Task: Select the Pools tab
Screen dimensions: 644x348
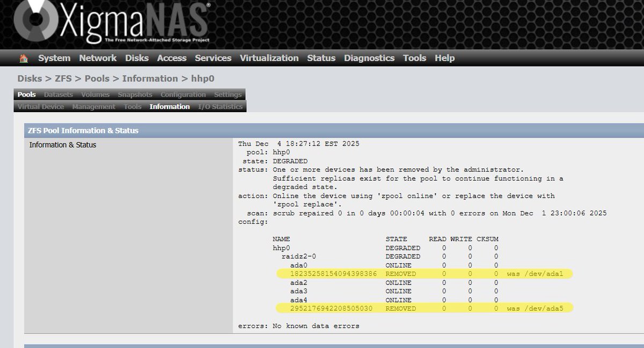Action: coord(27,95)
